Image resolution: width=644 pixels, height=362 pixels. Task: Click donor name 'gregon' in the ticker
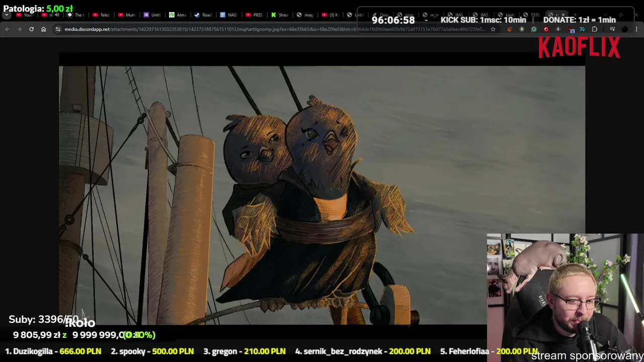tap(224, 351)
